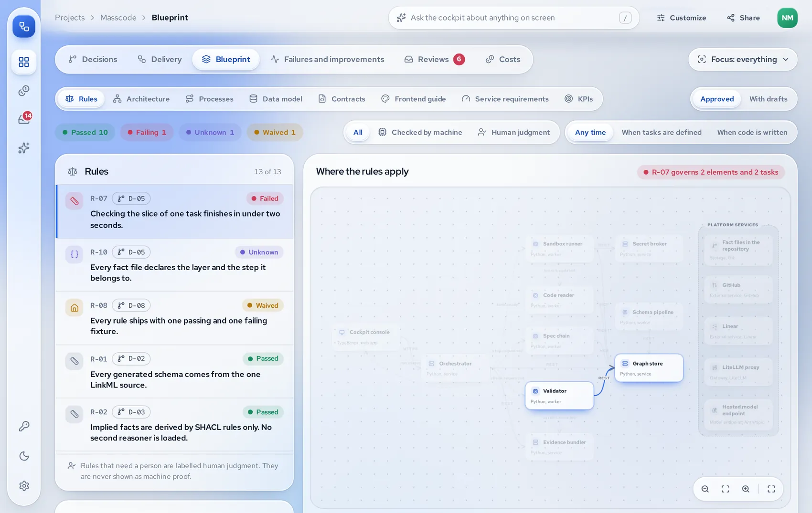Toggle the Failing 1 filter chip
Image resolution: width=812 pixels, height=513 pixels.
(147, 132)
